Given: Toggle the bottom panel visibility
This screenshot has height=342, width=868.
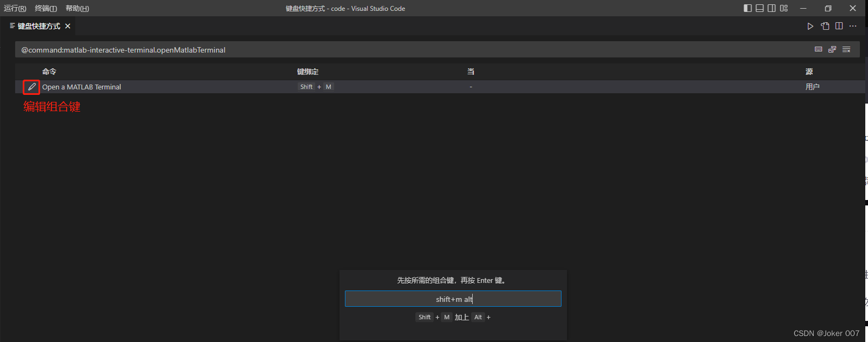Looking at the screenshot, I should coord(760,8).
